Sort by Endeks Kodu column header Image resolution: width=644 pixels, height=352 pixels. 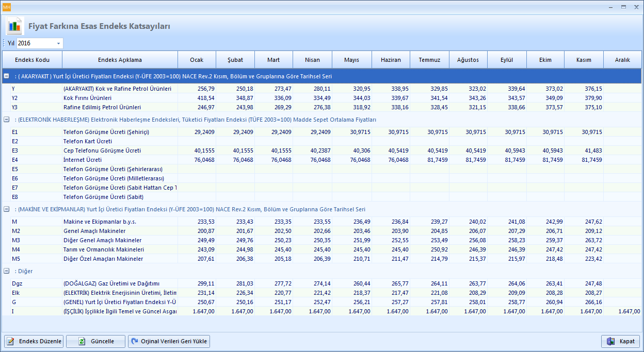point(32,60)
